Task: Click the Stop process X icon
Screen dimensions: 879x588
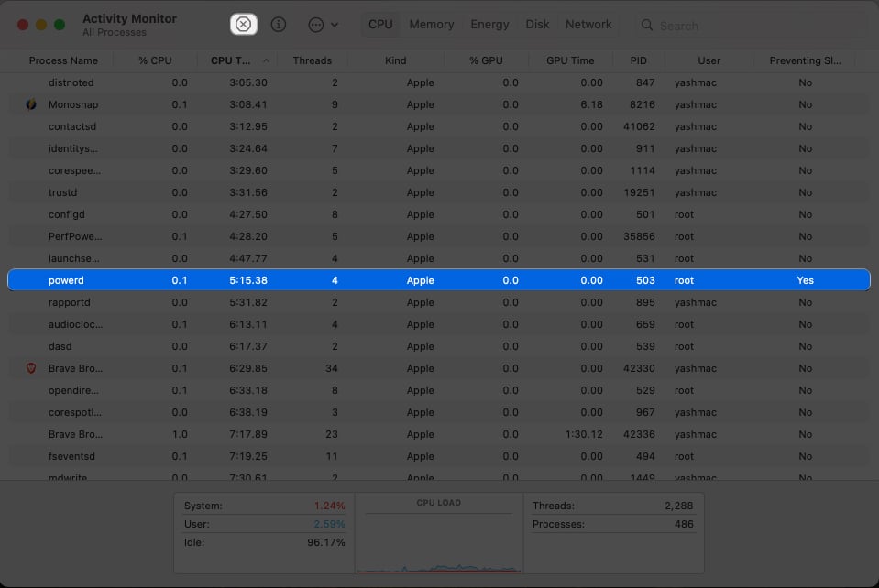Action: pos(243,25)
